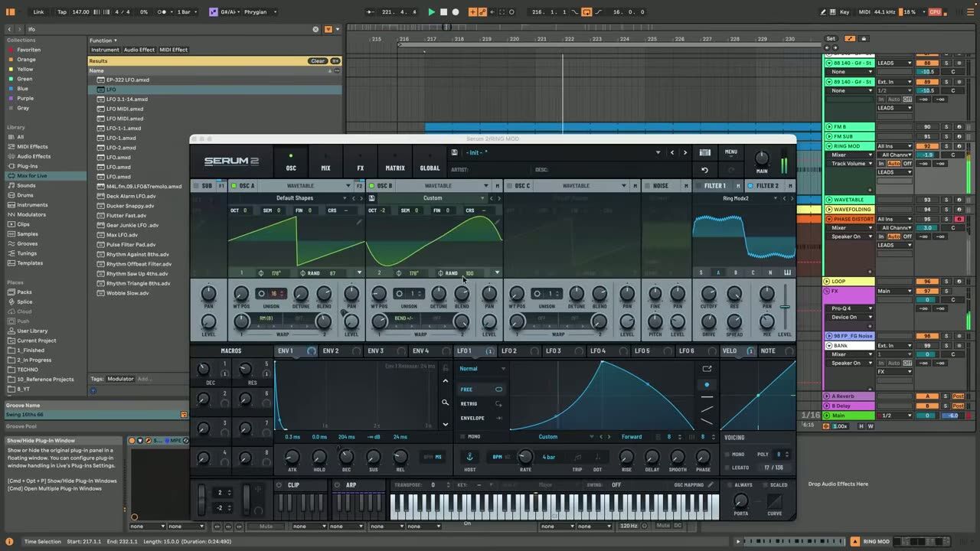Open the Serum MATRIX tab

(x=395, y=163)
